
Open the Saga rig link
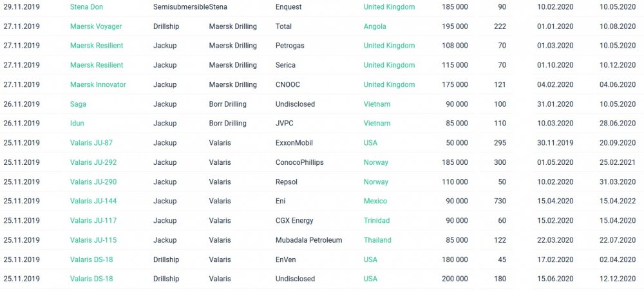coord(78,104)
